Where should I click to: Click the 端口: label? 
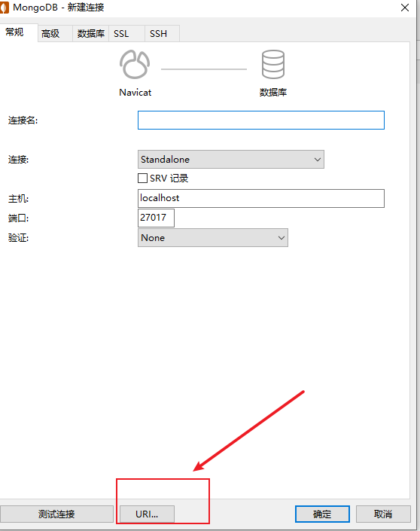point(19,218)
